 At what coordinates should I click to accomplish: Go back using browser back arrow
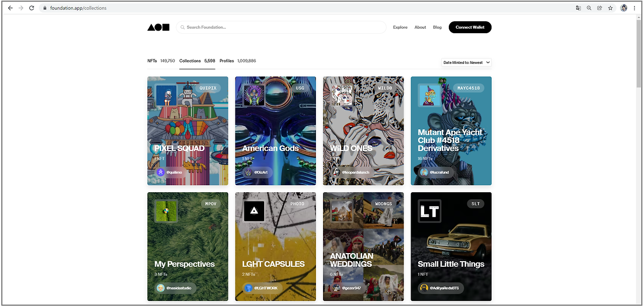coord(10,8)
